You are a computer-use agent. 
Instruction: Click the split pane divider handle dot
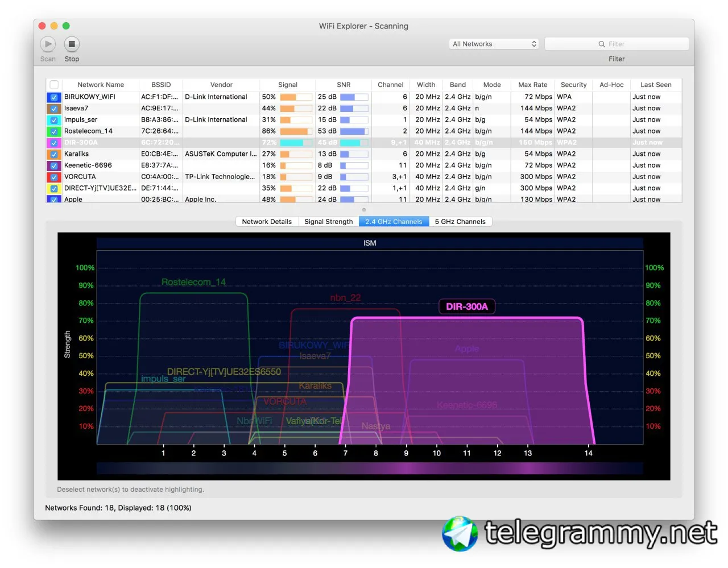click(x=364, y=210)
